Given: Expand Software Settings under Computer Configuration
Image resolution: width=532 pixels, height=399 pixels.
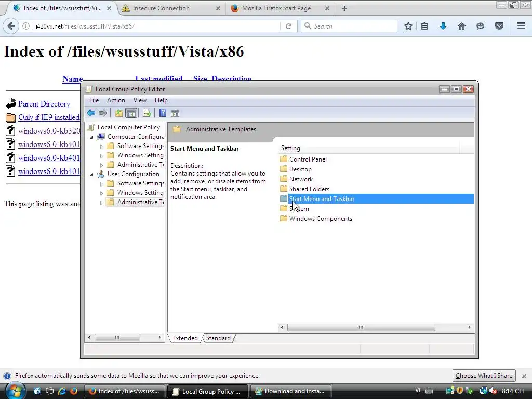Looking at the screenshot, I should (x=101, y=147).
